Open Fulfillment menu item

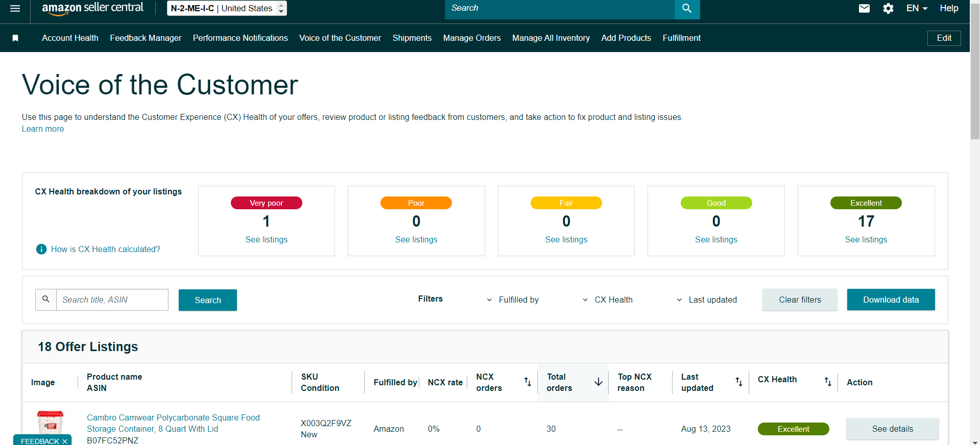click(x=681, y=38)
